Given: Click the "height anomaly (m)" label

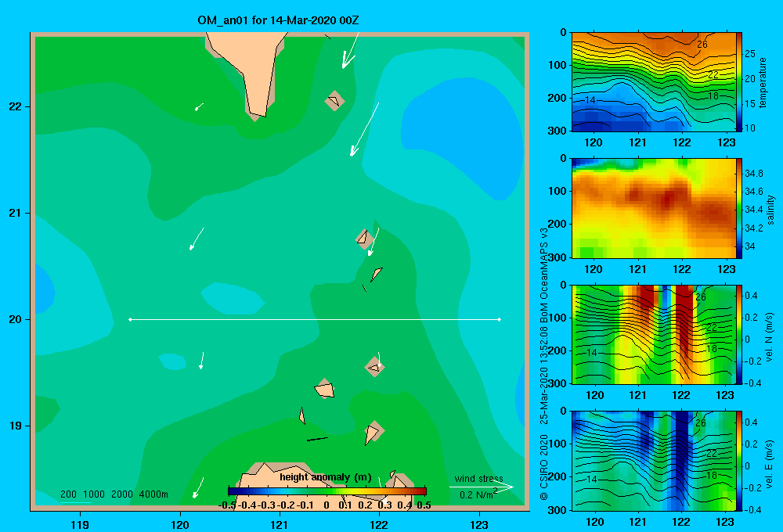Looking at the screenshot, I should pos(326,477).
